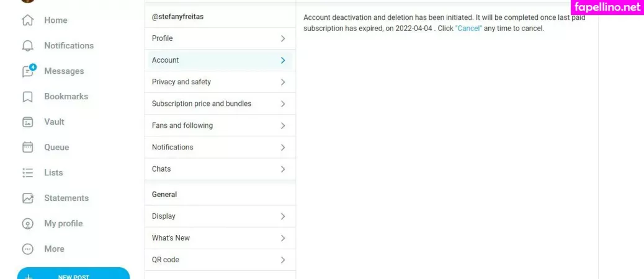Click the Statements chart icon
This screenshot has width=644, height=279.
27,198
